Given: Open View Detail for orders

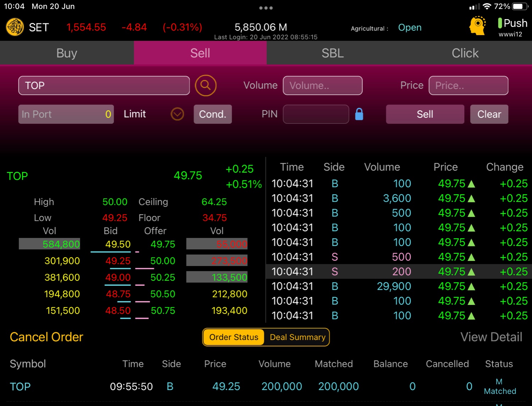Looking at the screenshot, I should 491,337.
